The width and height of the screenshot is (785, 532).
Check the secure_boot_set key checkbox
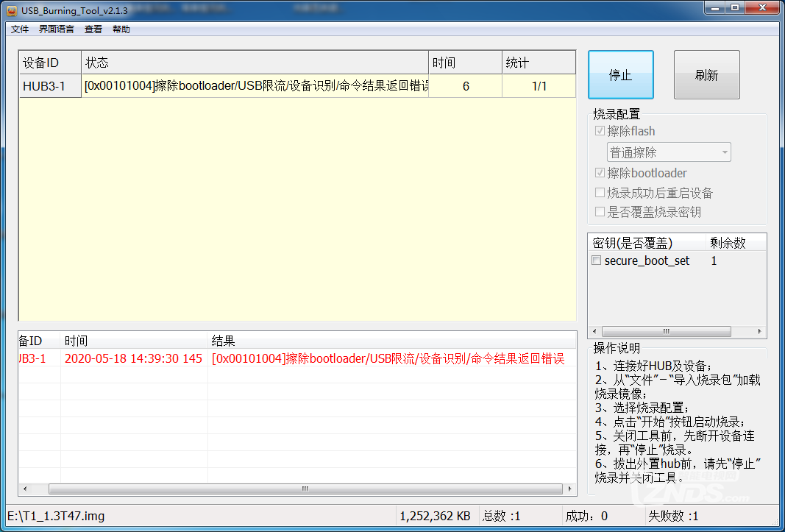596,260
